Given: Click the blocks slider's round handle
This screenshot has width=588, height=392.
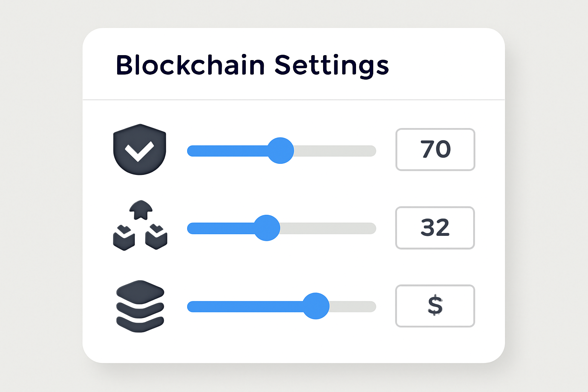Looking at the screenshot, I should 267,228.
